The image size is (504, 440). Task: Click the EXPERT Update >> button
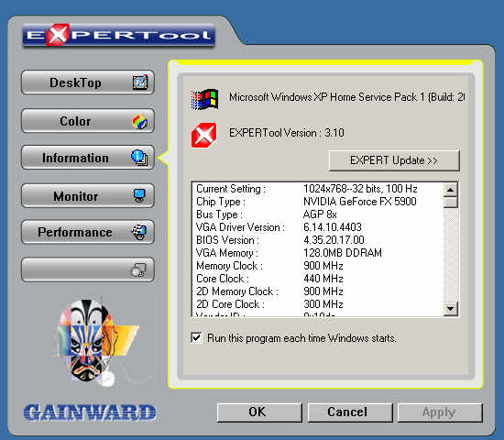pos(394,160)
